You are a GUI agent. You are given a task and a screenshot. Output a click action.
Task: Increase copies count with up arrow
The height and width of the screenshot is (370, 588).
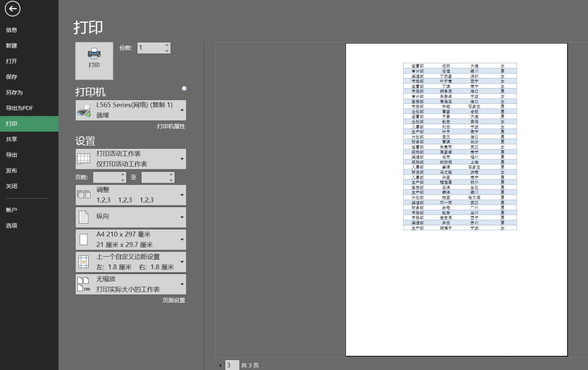click(167, 45)
